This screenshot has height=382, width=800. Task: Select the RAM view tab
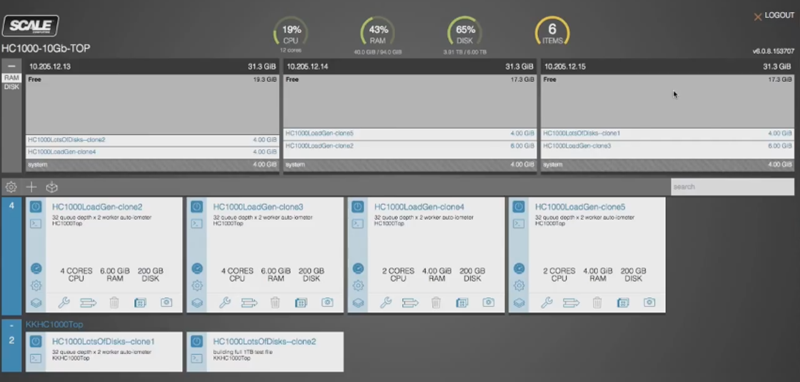tap(11, 78)
